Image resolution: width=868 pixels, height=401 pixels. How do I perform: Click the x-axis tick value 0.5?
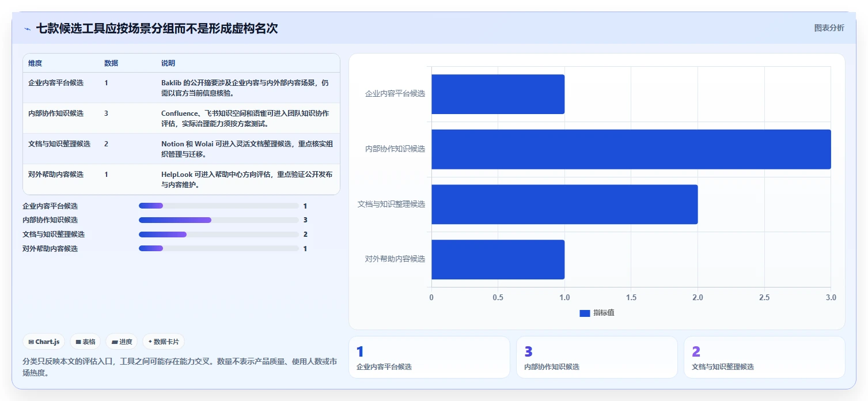tap(498, 297)
